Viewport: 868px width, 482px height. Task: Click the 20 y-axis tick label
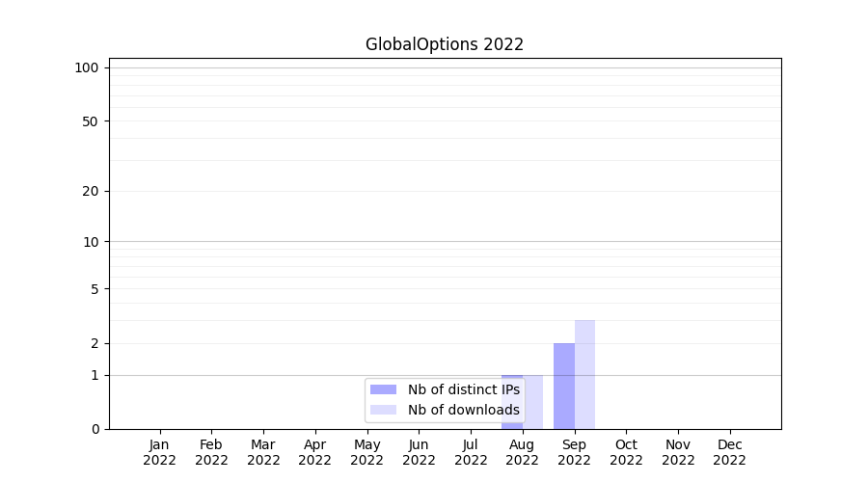[x=91, y=191]
